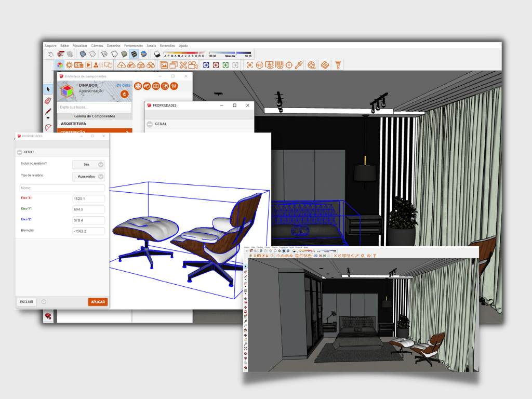Click the X-ray face style icon

coord(83,54)
